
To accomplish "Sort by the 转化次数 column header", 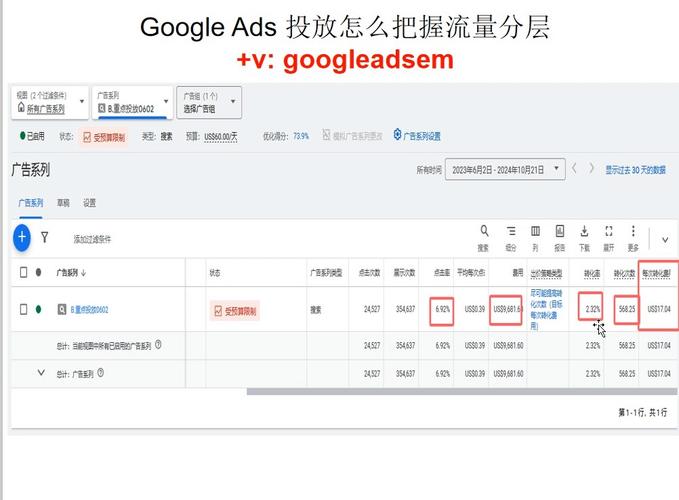I will [x=624, y=273].
